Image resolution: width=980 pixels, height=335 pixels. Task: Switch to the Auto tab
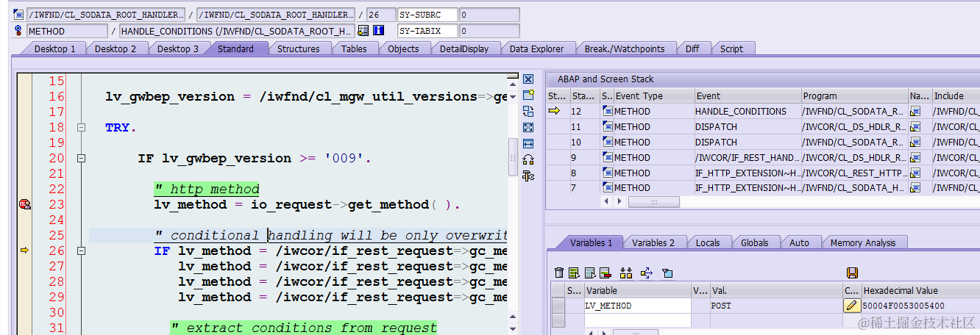tap(799, 242)
